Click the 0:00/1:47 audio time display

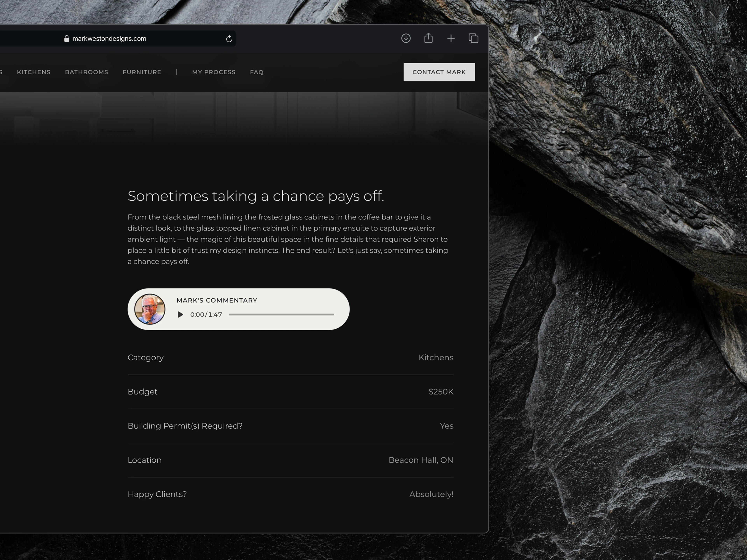coord(206,314)
